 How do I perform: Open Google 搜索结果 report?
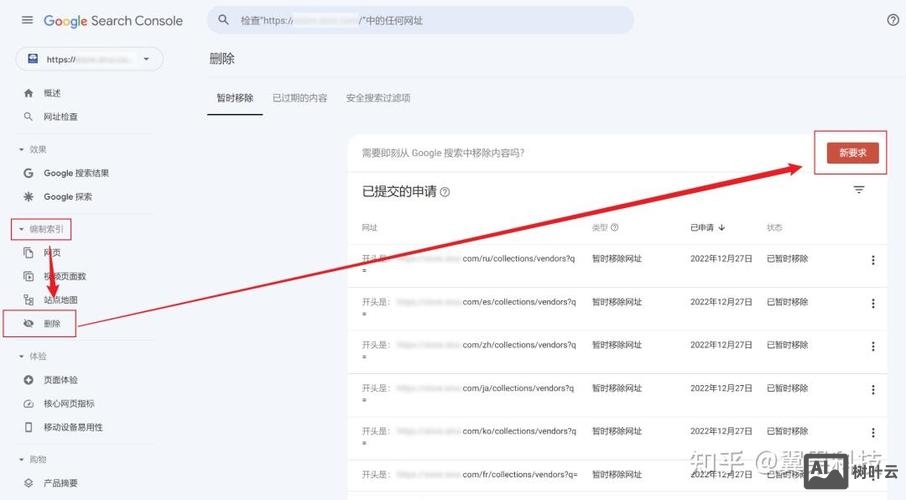[76, 173]
